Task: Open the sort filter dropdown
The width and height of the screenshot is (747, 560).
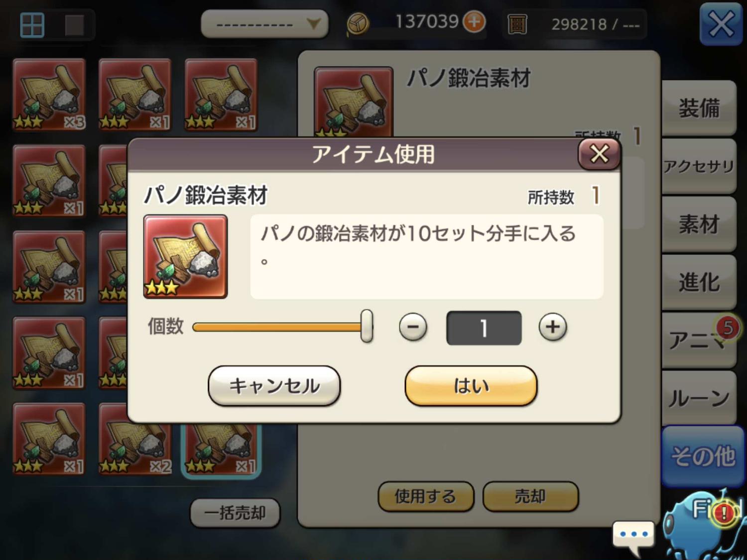Action: [264, 24]
